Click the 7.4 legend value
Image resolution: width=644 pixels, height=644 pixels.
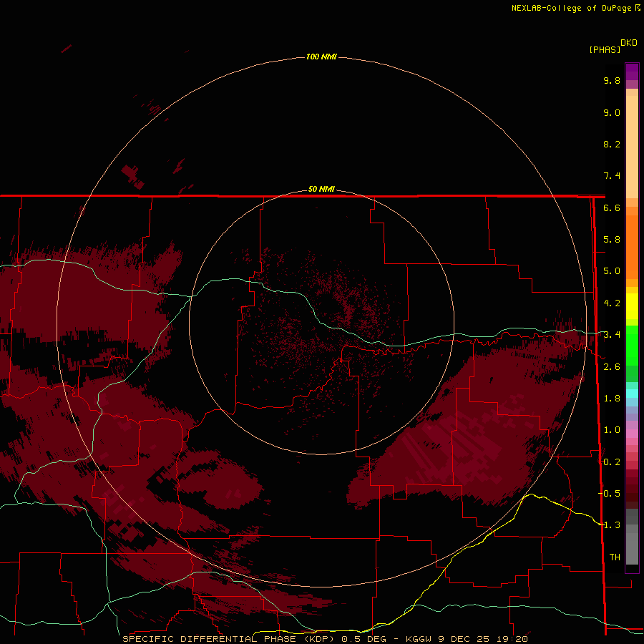[x=612, y=176]
